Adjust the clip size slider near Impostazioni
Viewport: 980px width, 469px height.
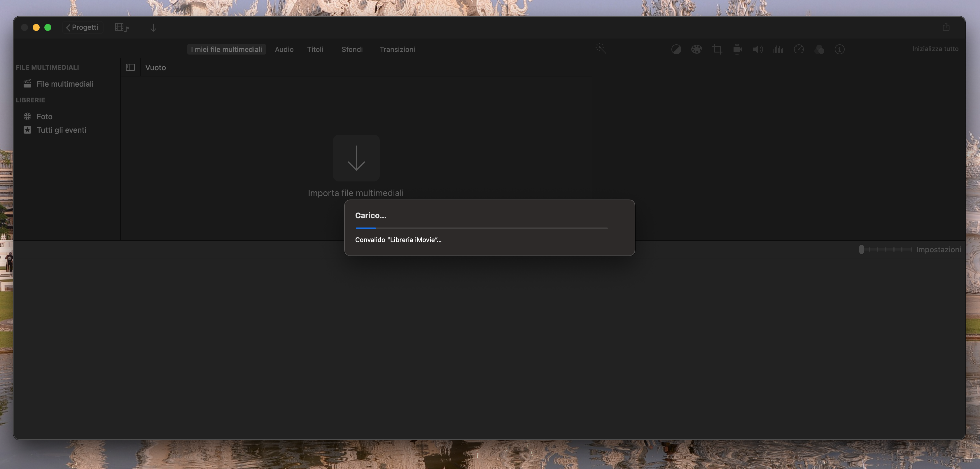point(862,250)
